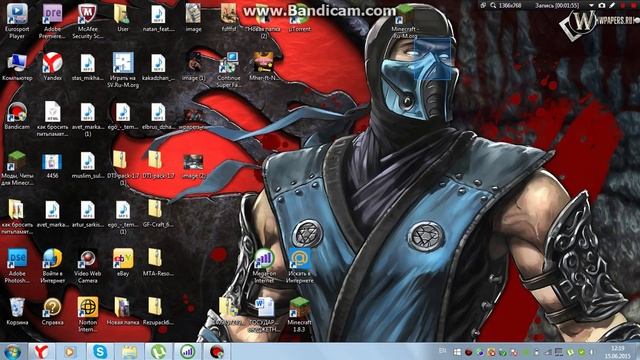Viewport: 640px width, 360px height.
Task: Open Windows Explorer from the taskbar
Action: click(x=129, y=352)
